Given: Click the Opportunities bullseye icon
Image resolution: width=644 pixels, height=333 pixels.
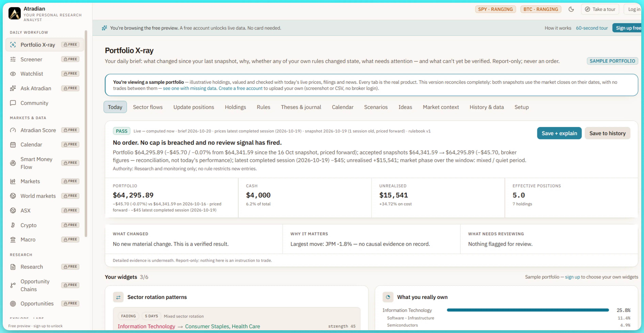Looking at the screenshot, I should click(x=13, y=304).
